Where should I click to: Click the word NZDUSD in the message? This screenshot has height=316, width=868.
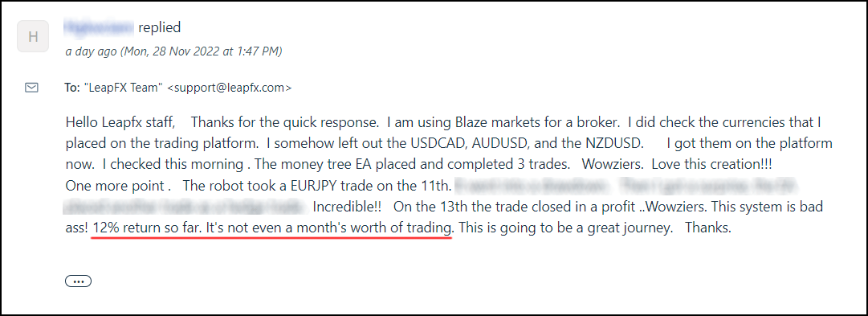tap(614, 143)
